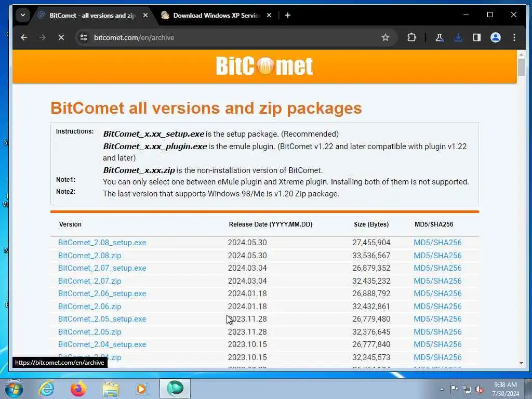Open a new tab with plus button

coord(288,15)
